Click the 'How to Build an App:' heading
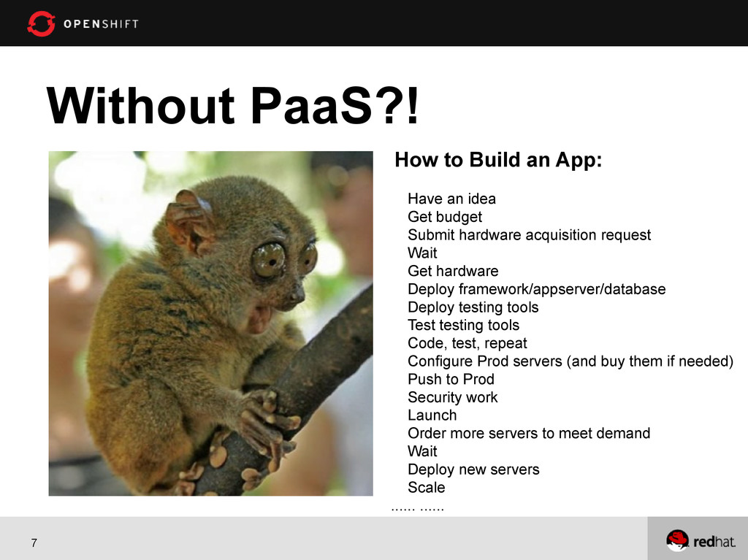Screen dimensions: 748x560 (x=498, y=160)
